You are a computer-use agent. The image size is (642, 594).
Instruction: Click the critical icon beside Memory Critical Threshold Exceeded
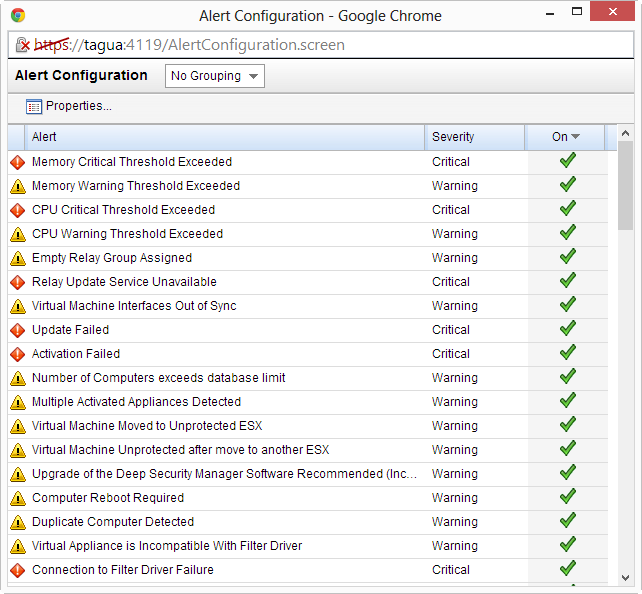tap(17, 162)
